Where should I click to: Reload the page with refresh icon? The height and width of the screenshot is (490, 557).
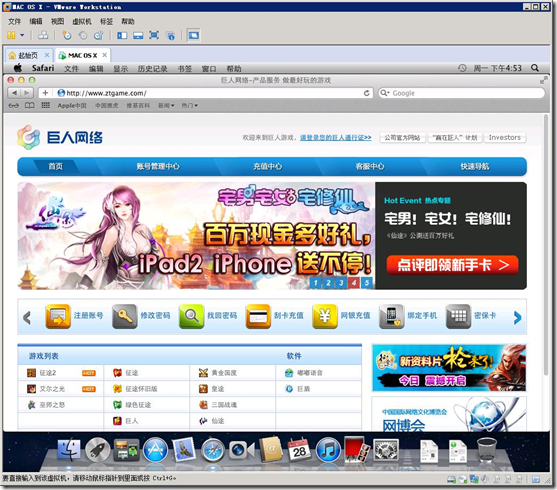pyautogui.click(x=367, y=93)
